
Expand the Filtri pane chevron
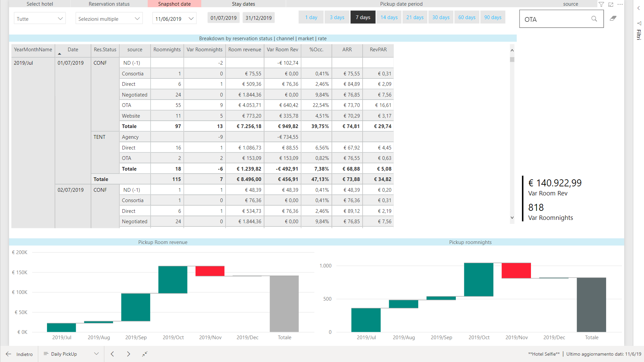coord(639,8)
